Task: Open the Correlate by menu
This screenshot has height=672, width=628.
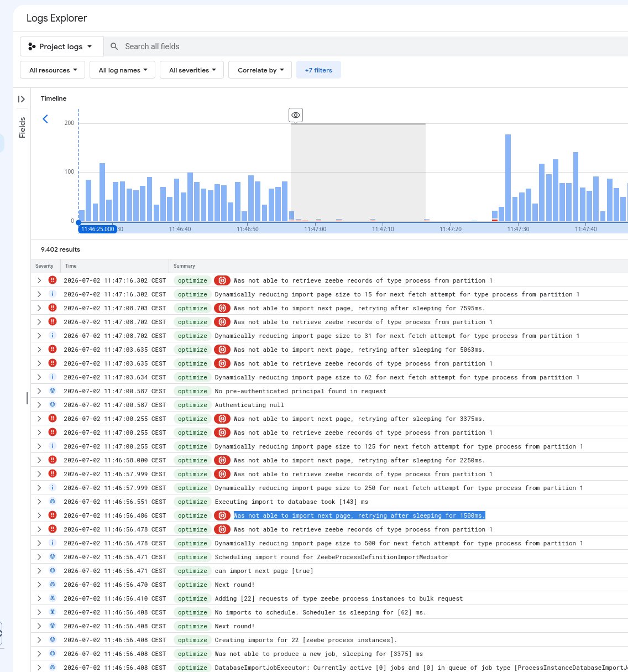Action: [260, 70]
